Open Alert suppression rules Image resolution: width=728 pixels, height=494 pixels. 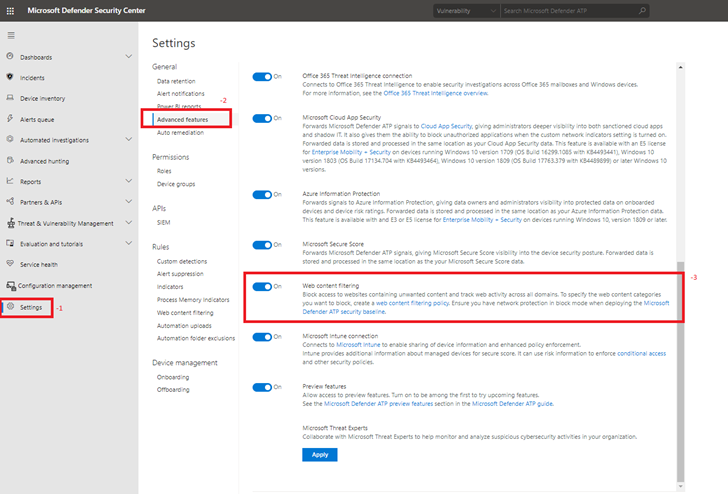[180, 274]
